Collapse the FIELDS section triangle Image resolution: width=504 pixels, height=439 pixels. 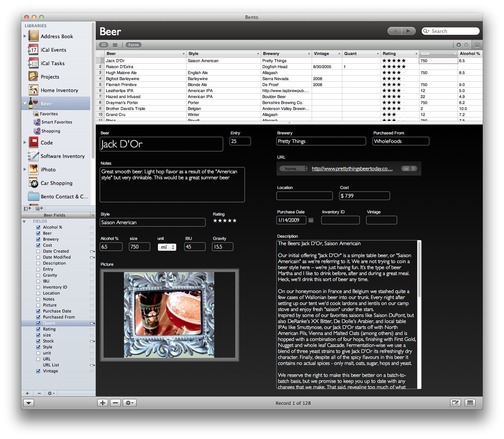[24, 222]
